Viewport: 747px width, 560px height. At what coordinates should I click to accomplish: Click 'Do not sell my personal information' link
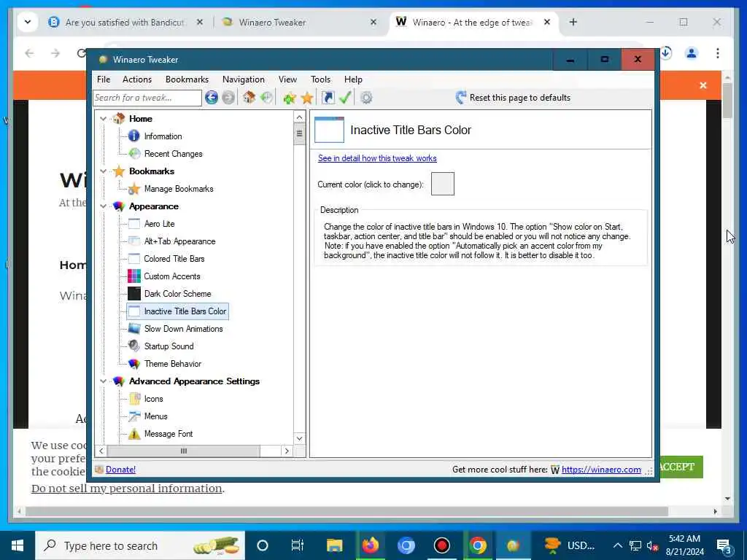click(127, 489)
